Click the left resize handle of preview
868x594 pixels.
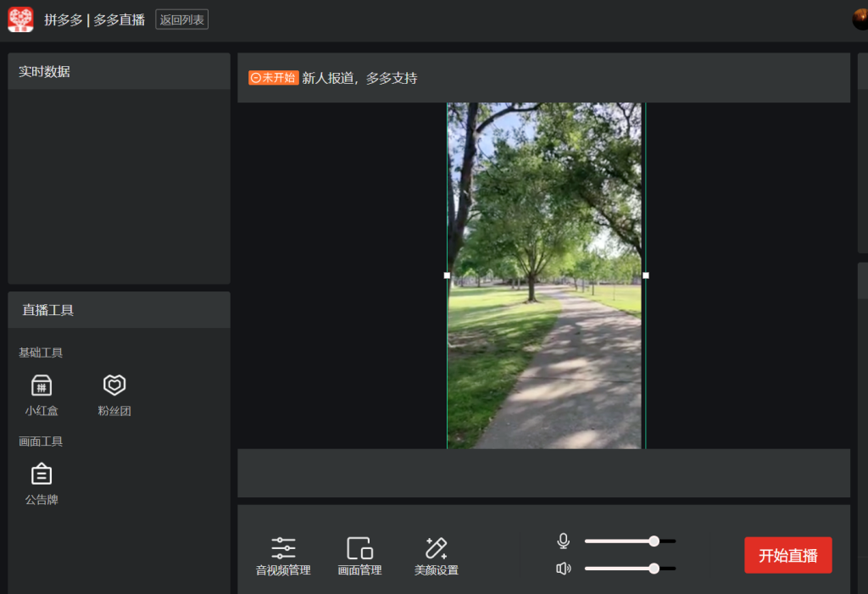pyautogui.click(x=448, y=275)
